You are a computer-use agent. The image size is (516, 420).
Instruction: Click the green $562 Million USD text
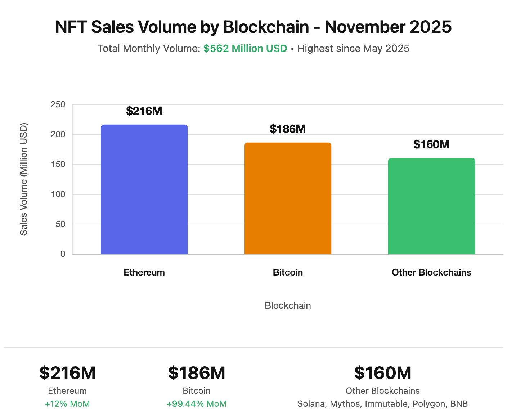(245, 49)
